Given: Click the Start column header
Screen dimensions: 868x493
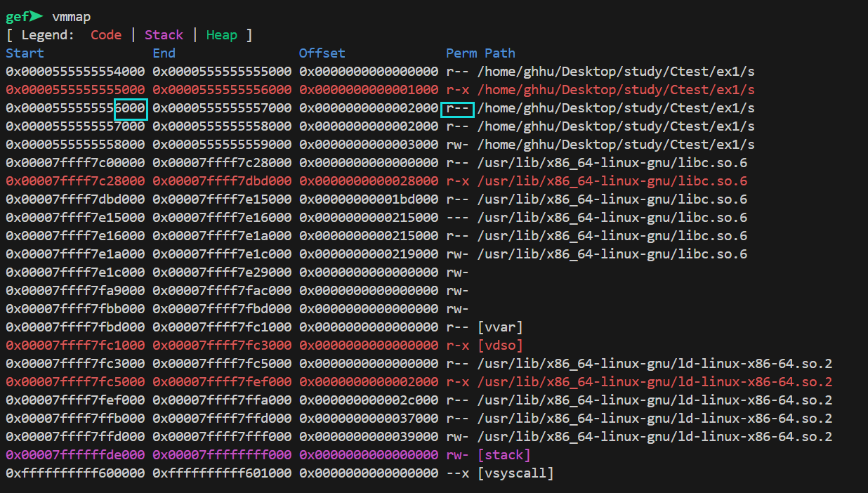Looking at the screenshot, I should 25,53.
